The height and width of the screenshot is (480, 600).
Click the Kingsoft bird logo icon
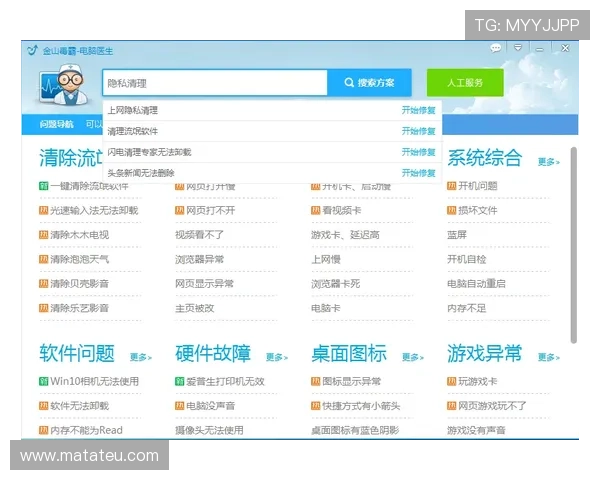click(x=33, y=50)
